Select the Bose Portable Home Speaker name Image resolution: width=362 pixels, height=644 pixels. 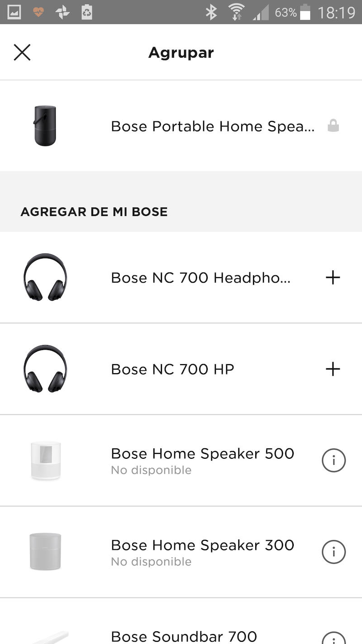coord(212,126)
